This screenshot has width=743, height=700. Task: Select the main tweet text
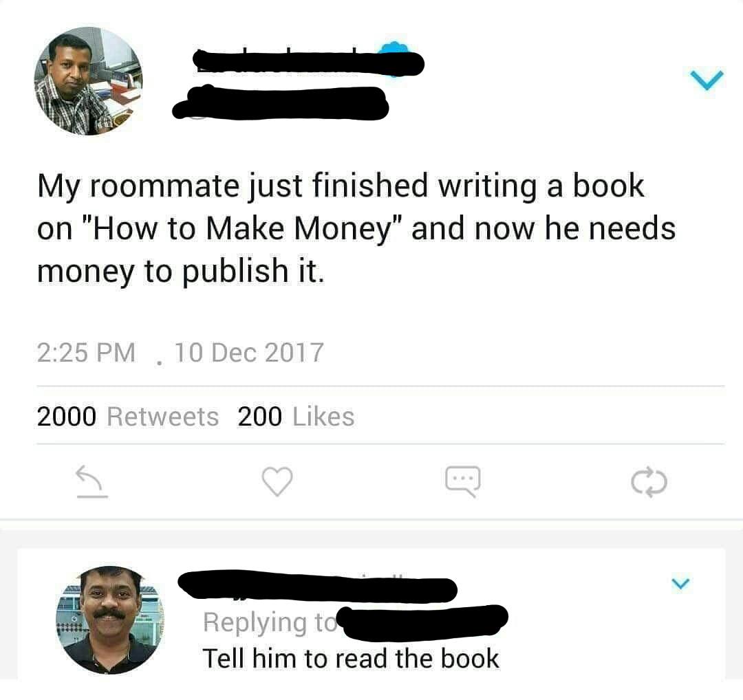pos(356,228)
